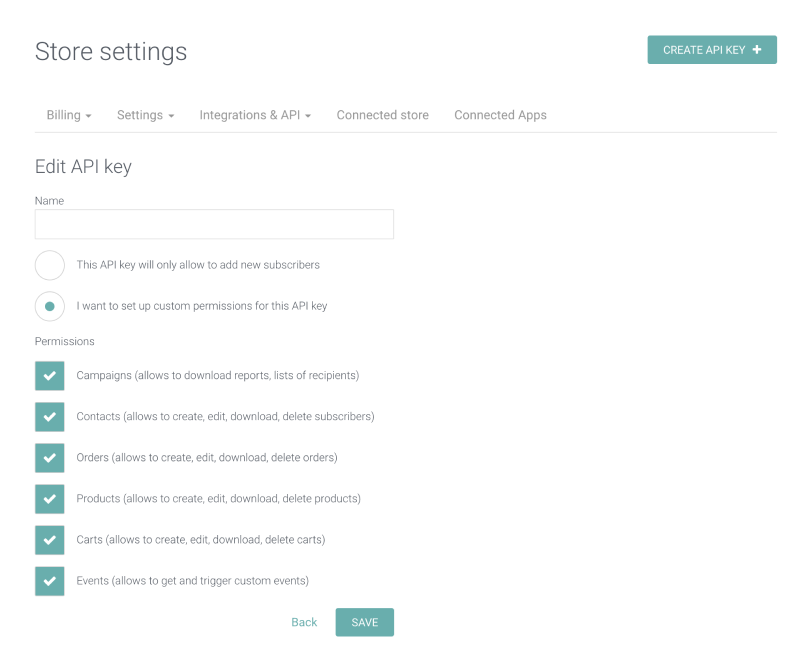Uncheck the Orders permission
Image resolution: width=800 pixels, height=665 pixels.
pos(49,457)
